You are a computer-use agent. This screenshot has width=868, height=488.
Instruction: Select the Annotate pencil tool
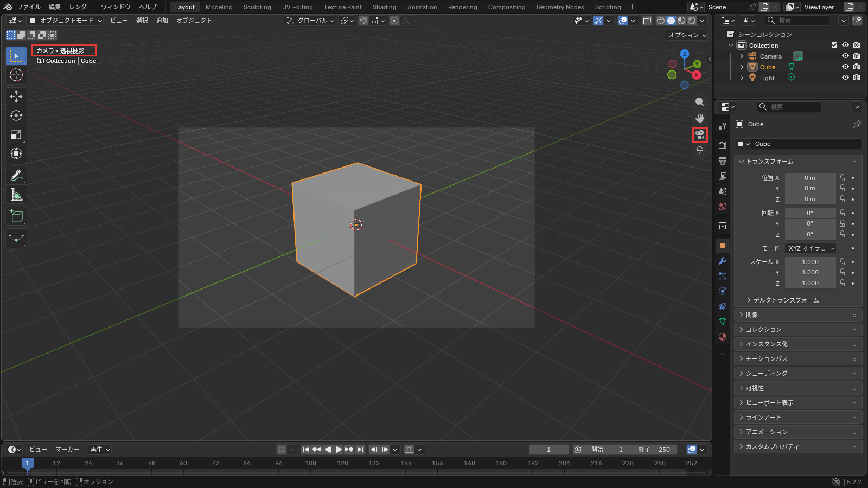click(x=16, y=176)
